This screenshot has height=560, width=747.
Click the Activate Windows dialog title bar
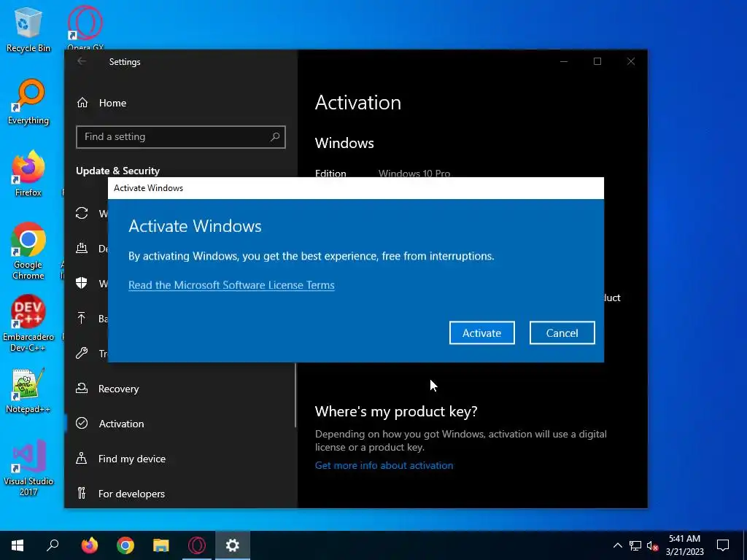click(356, 188)
